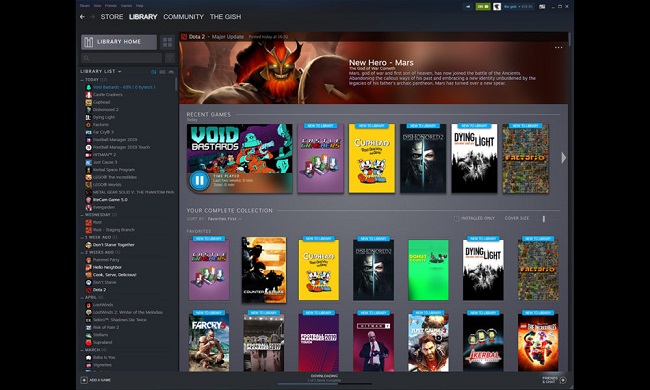The image size is (650, 390).
Task: Open Donut County green cover in favorites
Action: click(x=428, y=270)
